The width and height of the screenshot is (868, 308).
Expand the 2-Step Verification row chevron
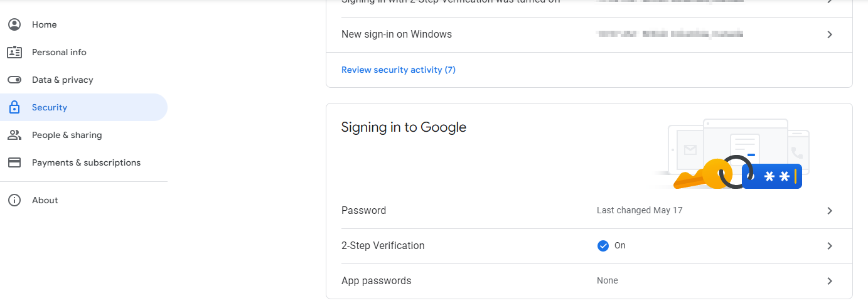[x=830, y=246]
